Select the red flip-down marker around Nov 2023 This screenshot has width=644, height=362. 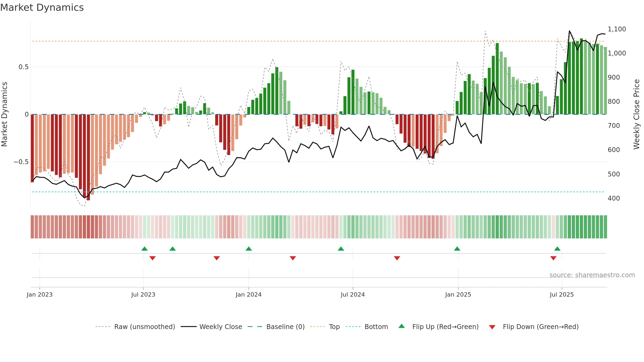tap(217, 258)
